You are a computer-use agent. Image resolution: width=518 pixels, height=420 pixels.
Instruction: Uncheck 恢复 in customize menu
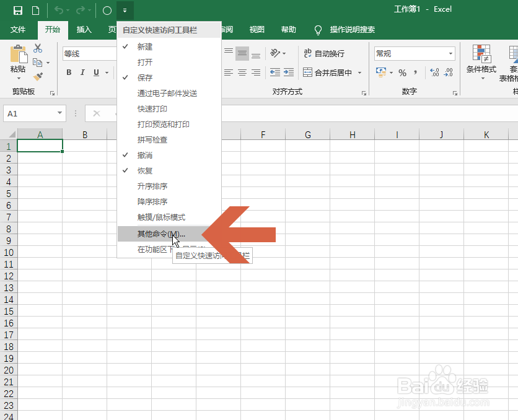pyautogui.click(x=169, y=171)
